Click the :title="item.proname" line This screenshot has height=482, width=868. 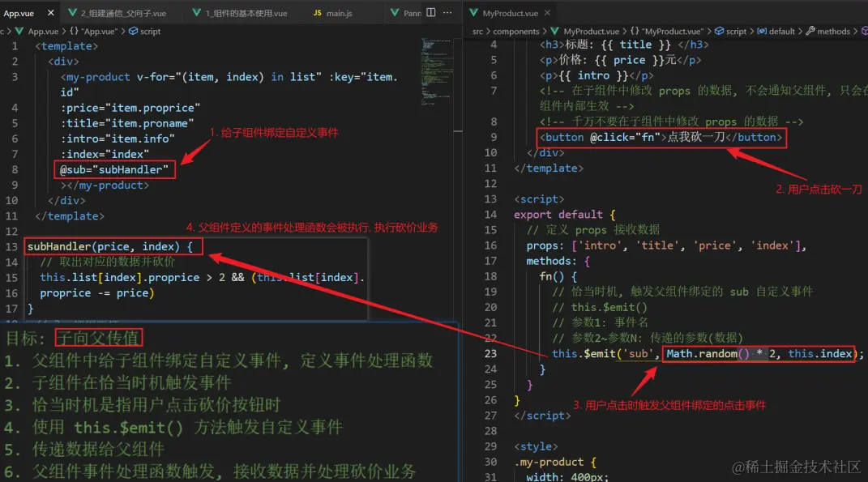coord(126,123)
